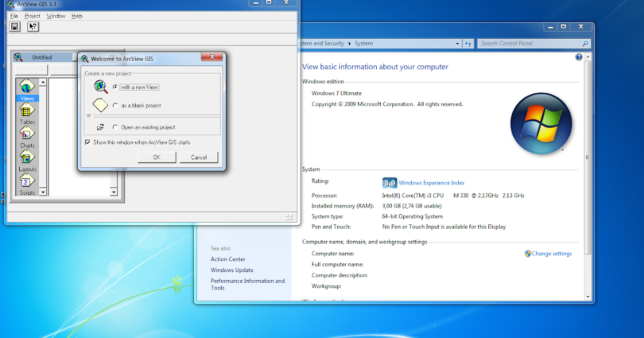Click the icon list scroll-down arrow
This screenshot has height=338, width=644.
(43, 192)
